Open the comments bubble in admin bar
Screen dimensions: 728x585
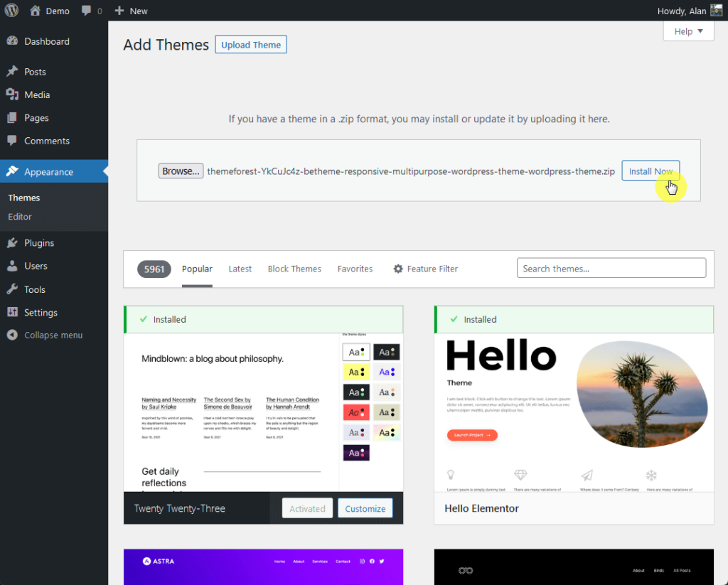[86, 10]
